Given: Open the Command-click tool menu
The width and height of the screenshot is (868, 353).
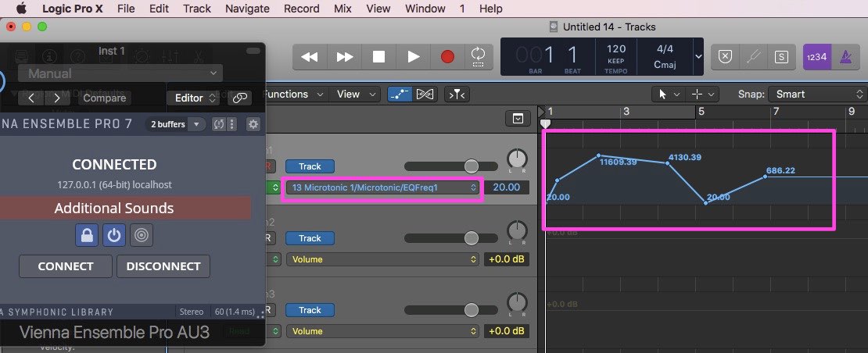Looking at the screenshot, I should [x=702, y=94].
